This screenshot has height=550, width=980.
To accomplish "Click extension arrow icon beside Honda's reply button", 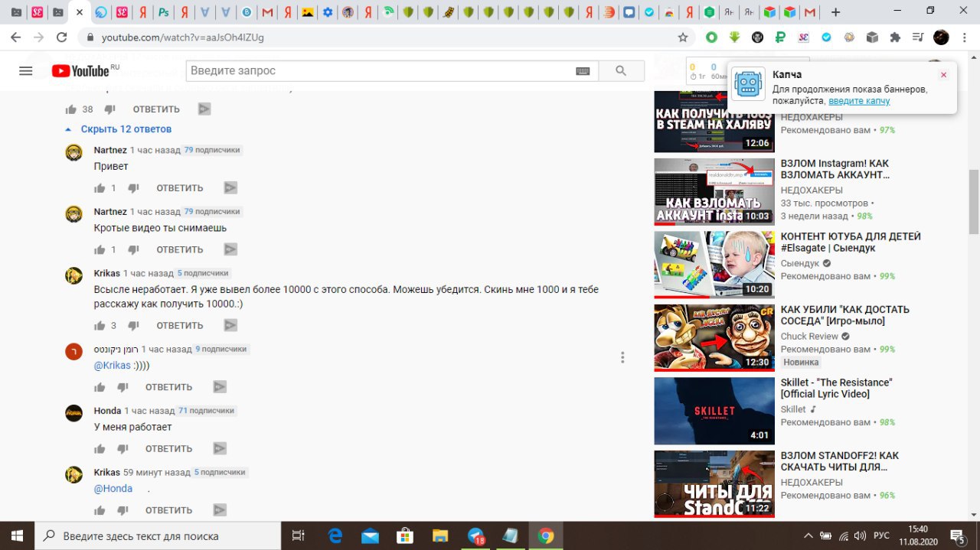I will point(219,448).
